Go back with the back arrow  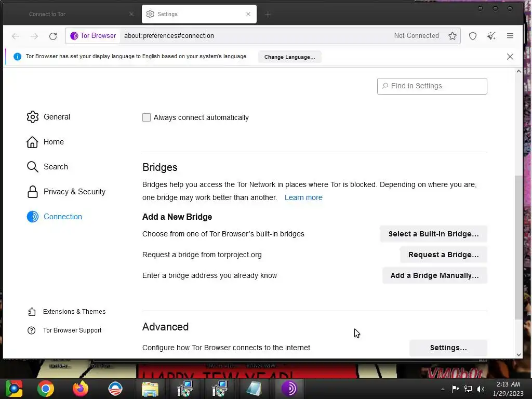[16, 36]
